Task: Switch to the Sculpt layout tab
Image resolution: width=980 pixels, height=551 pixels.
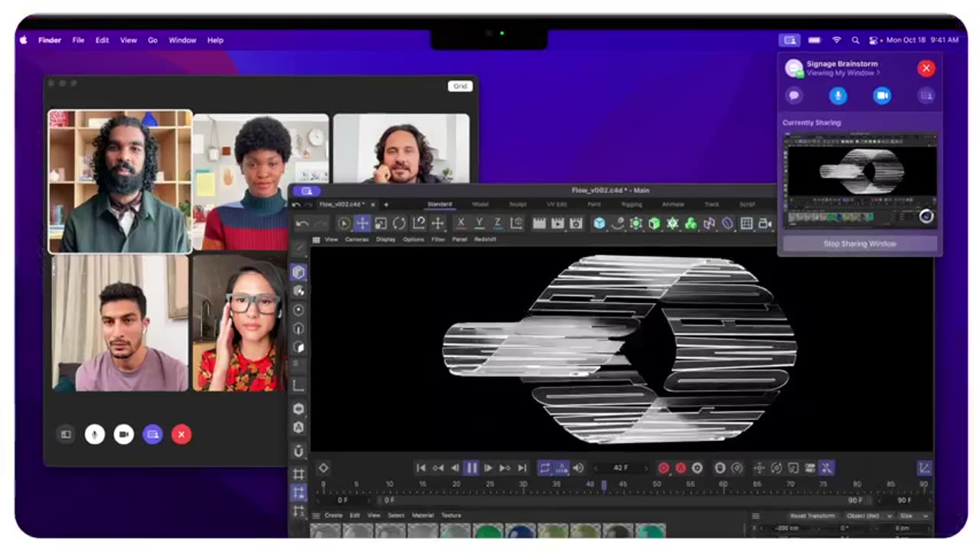Action: click(518, 204)
